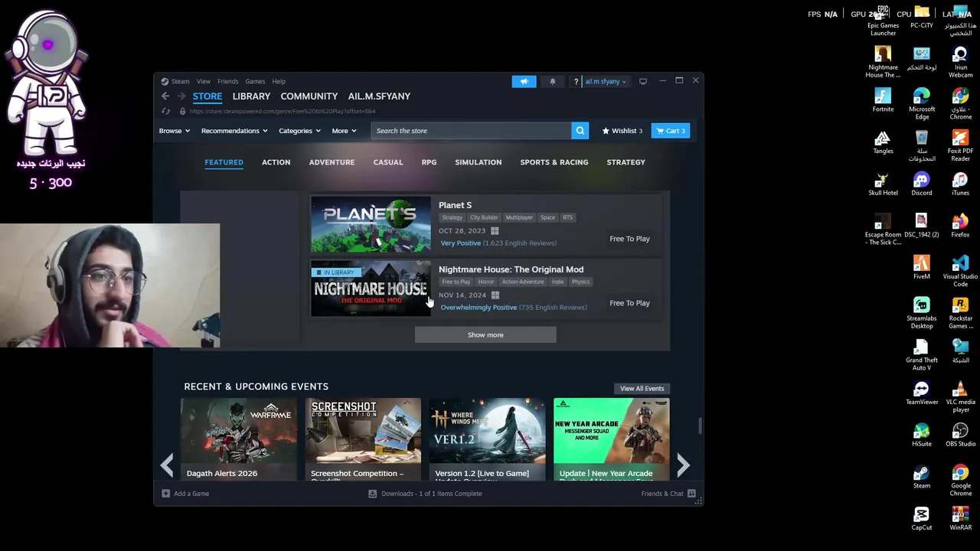
Task: Open the Firefox desktop icon
Action: point(960,226)
